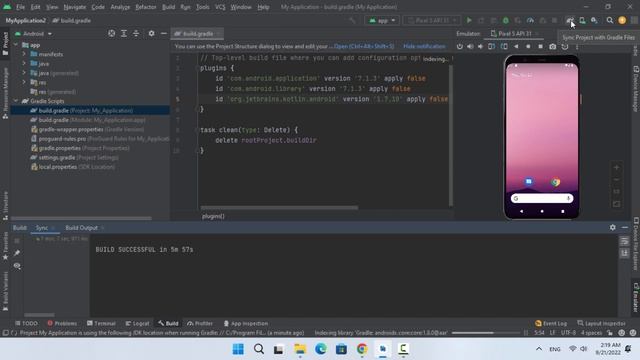
Task: Click the orange user account avatar
Action: point(622,20)
